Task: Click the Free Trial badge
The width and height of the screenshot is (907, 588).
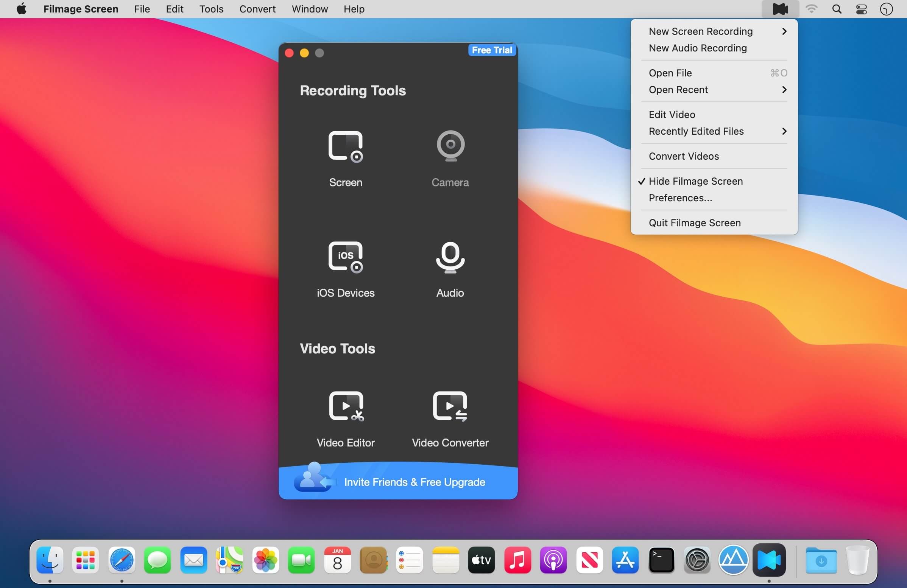Action: point(492,50)
